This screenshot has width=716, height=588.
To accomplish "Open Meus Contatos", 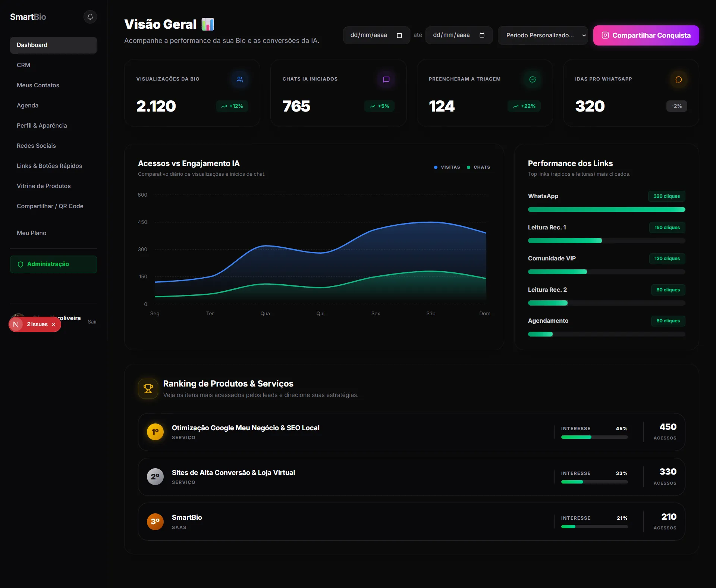I will 53,85.
